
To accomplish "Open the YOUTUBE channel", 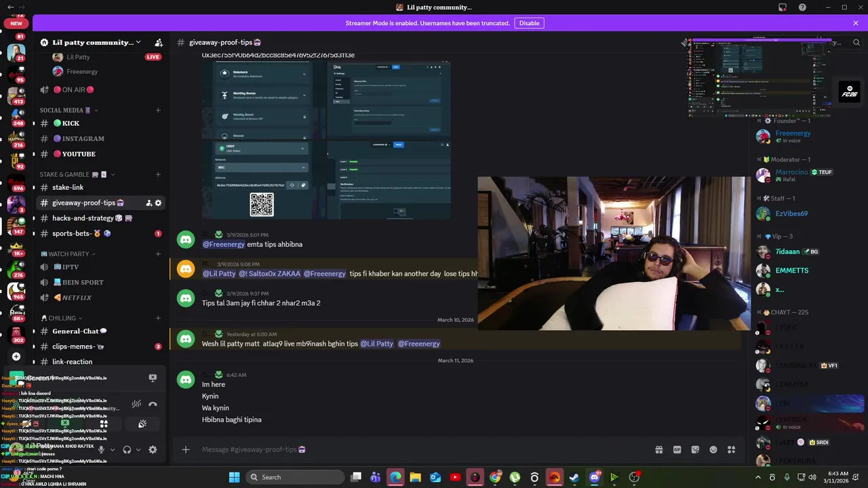I will click(102, 154).
